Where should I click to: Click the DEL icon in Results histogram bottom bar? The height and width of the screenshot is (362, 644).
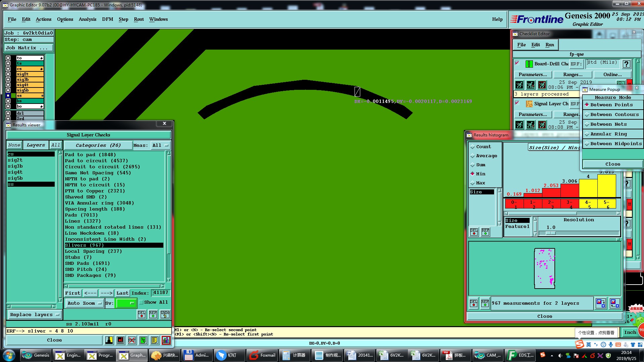click(x=473, y=303)
